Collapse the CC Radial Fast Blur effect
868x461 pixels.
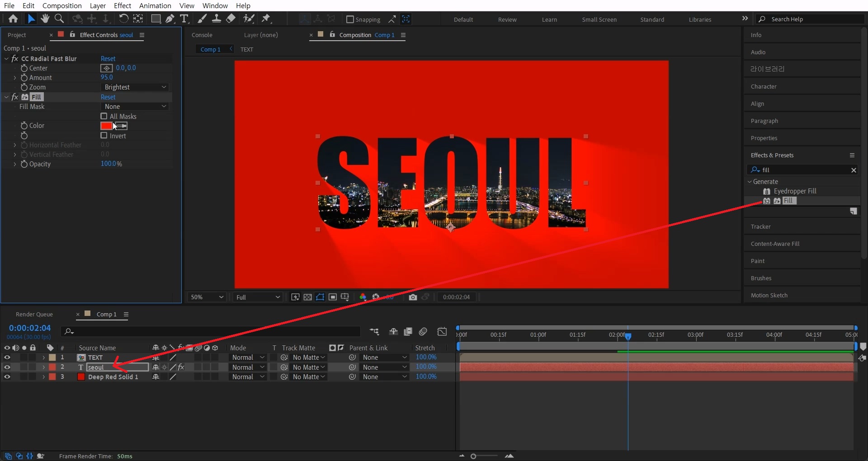[x=6, y=59]
